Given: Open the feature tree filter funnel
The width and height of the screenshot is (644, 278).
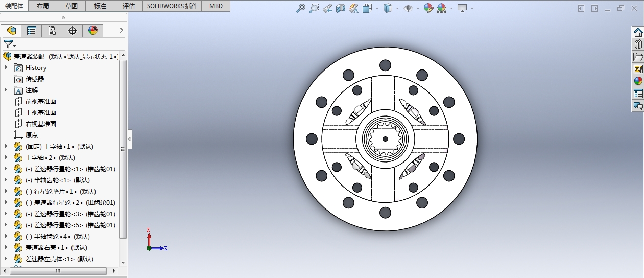Looking at the screenshot, I should (9, 44).
